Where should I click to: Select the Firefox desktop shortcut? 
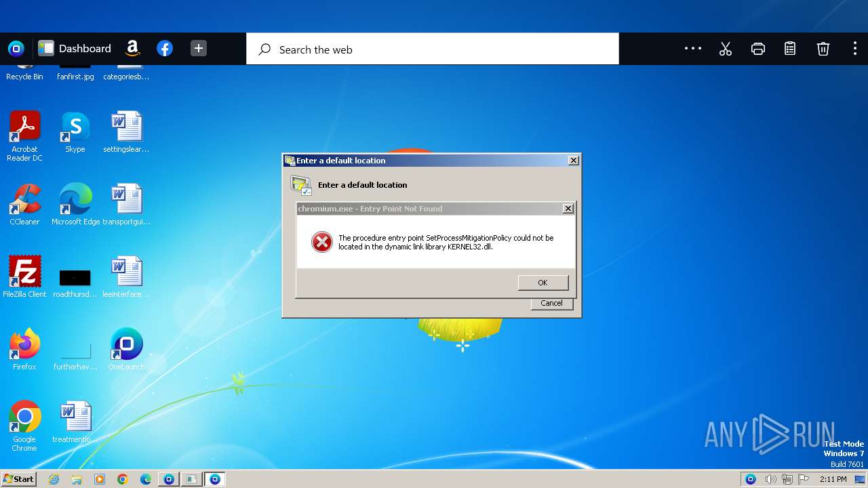point(24,350)
